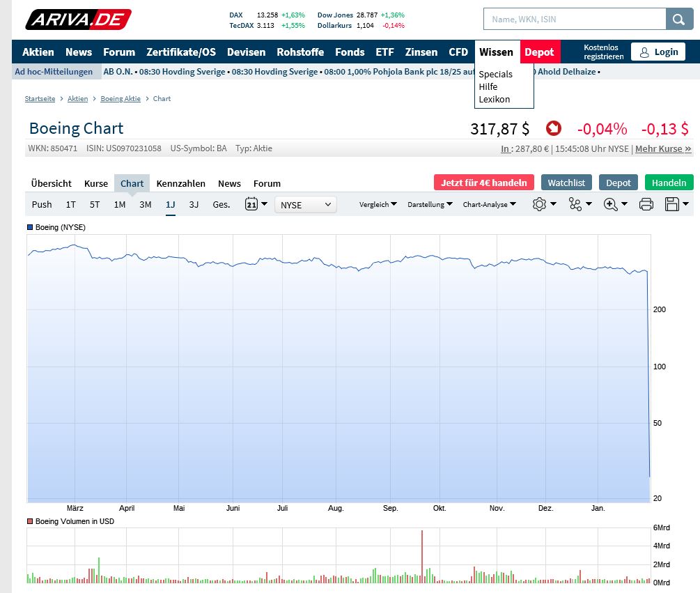The image size is (700, 593).
Task: Click the red price-down arrow icon
Action: click(553, 129)
